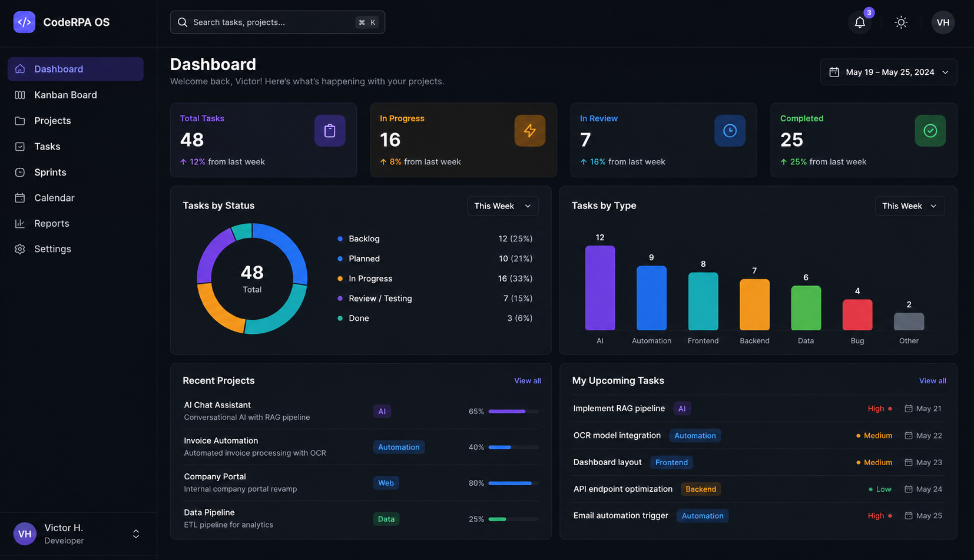This screenshot has height=560, width=974.
Task: Open the notifications bell icon
Action: 860,22
